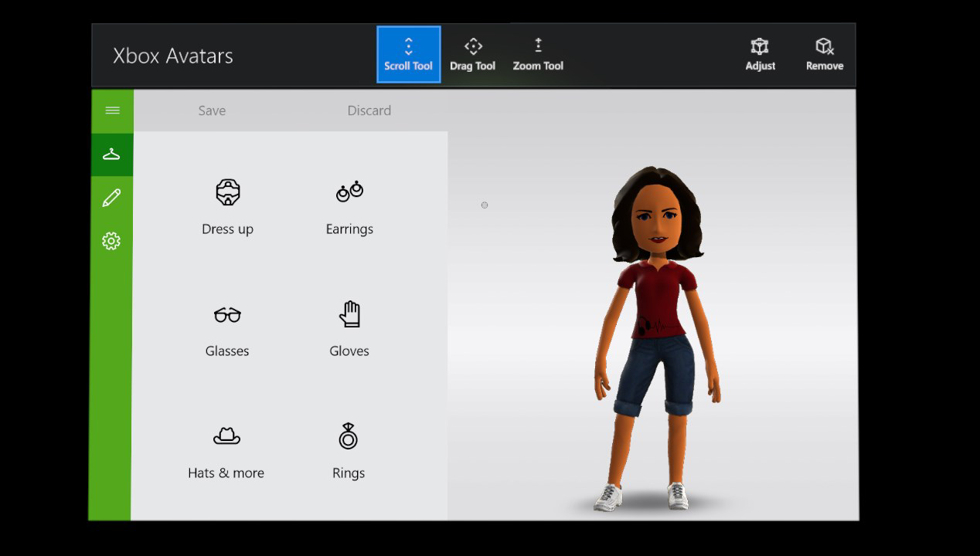The height and width of the screenshot is (556, 980).
Task: Select the Scroll Tool
Action: click(408, 53)
